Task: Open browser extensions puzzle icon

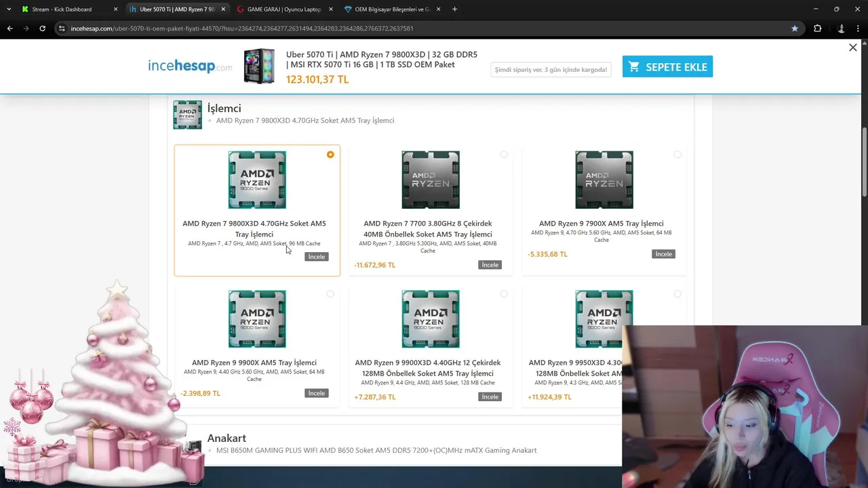Action: click(817, 28)
